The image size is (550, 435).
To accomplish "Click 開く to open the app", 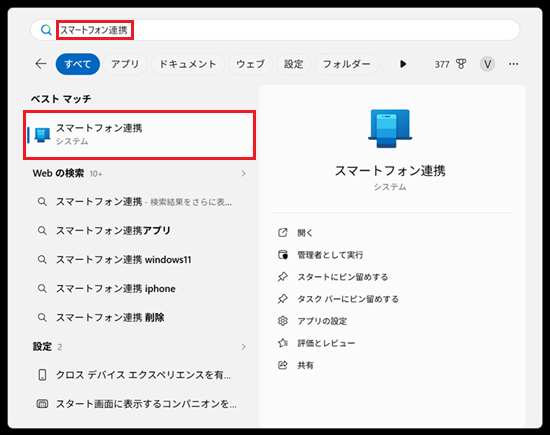I will click(305, 233).
